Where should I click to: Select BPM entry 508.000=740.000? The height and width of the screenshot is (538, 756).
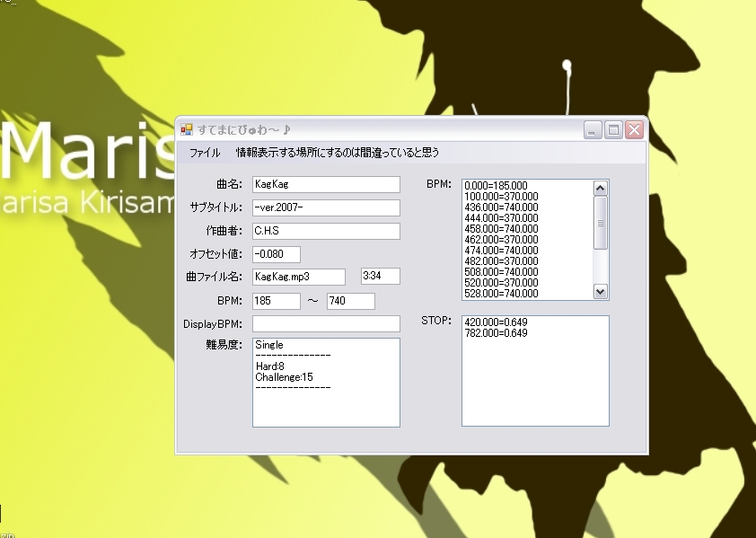(501, 271)
